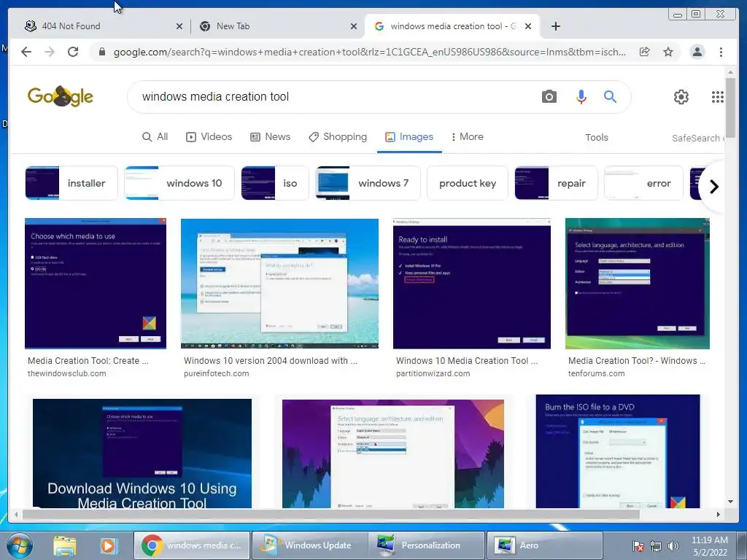Launch Windows Media Player from taskbar
The image size is (747, 560).
coord(108,545)
